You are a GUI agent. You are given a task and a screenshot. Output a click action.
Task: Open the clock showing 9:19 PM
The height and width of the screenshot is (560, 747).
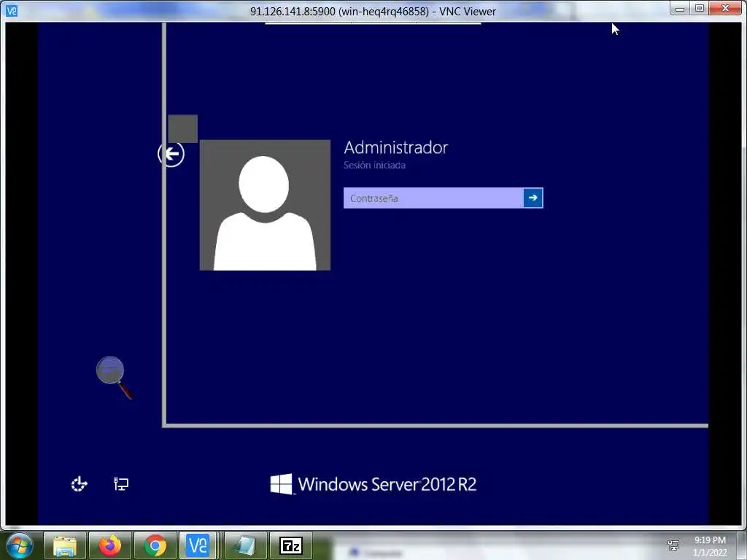710,546
